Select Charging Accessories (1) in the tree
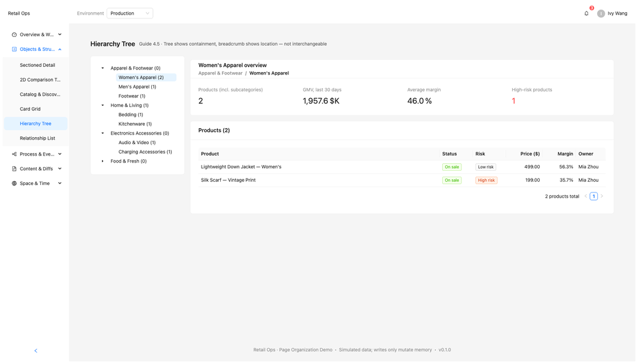 145,152
